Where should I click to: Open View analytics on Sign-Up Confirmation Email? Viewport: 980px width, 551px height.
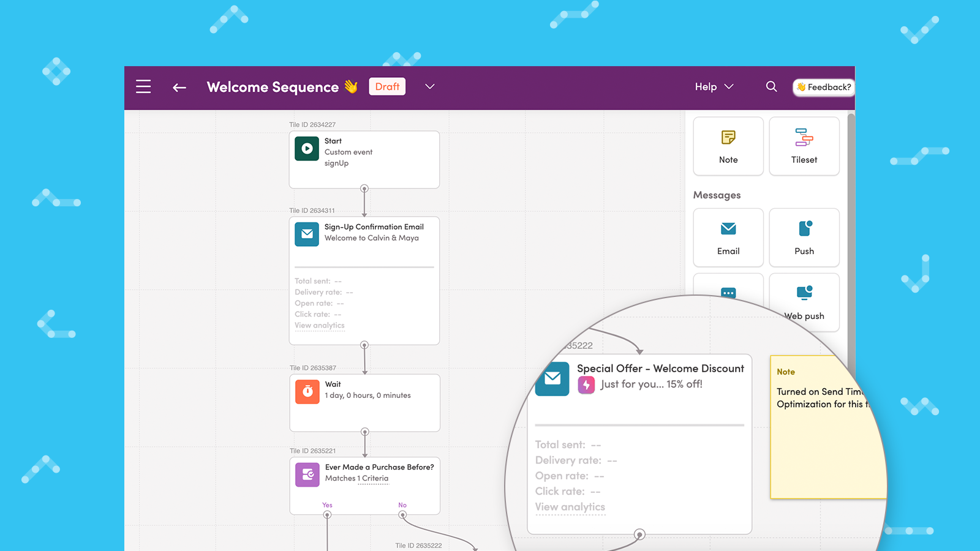click(320, 326)
